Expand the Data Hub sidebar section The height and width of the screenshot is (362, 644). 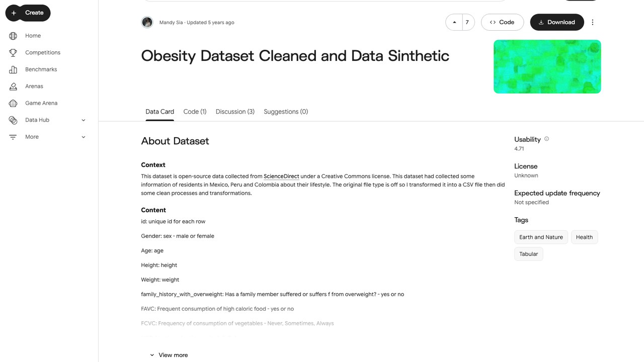tap(84, 120)
